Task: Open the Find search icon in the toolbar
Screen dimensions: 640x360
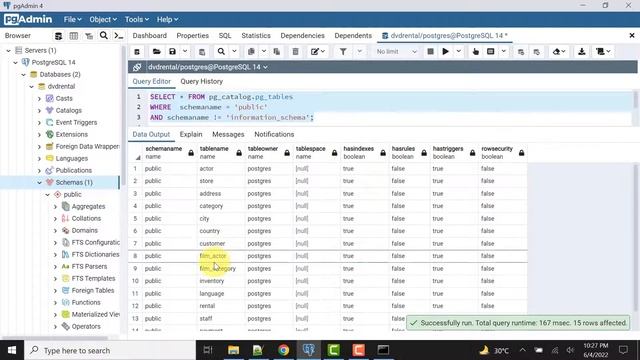Action: [x=221, y=51]
